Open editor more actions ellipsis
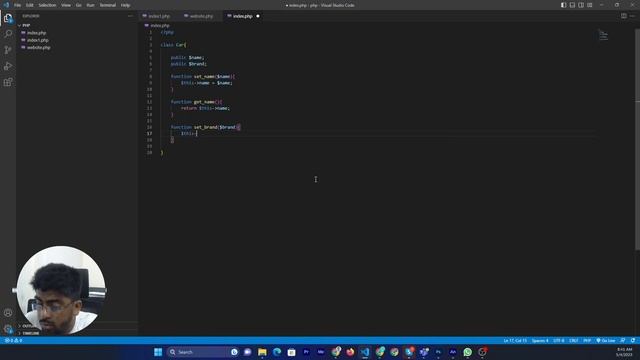This screenshot has width=640, height=360. tap(632, 16)
